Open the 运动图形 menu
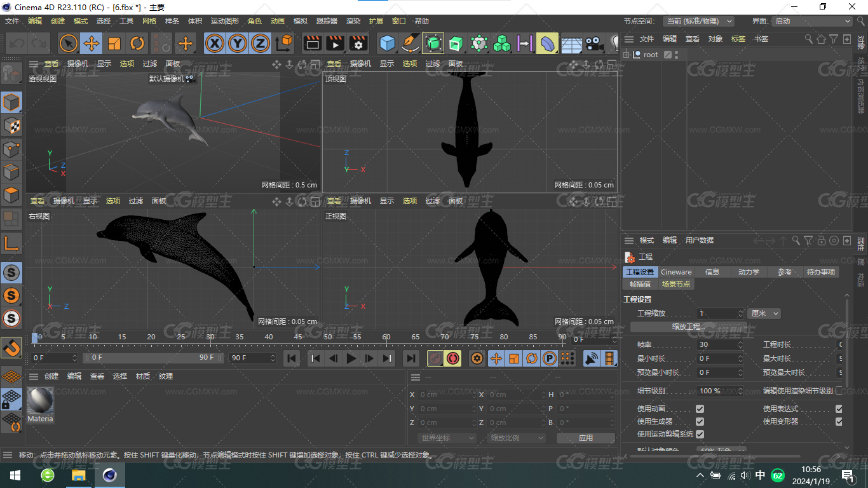 point(225,21)
